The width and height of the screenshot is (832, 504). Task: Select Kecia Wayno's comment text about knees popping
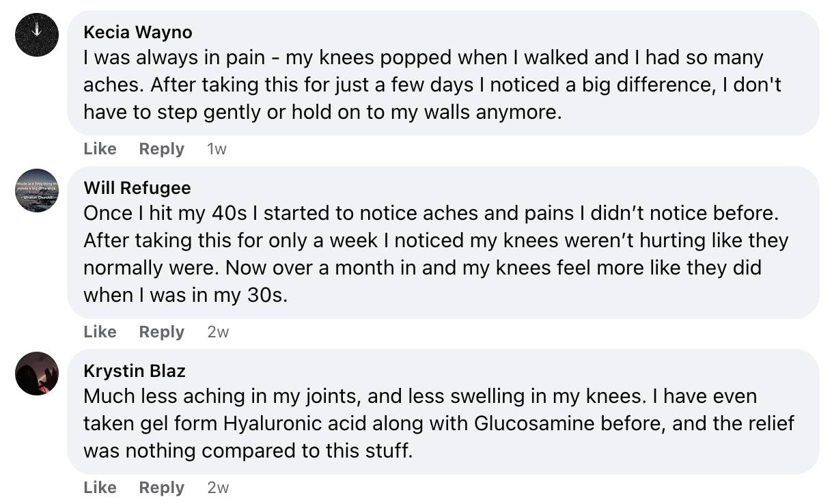click(x=432, y=85)
